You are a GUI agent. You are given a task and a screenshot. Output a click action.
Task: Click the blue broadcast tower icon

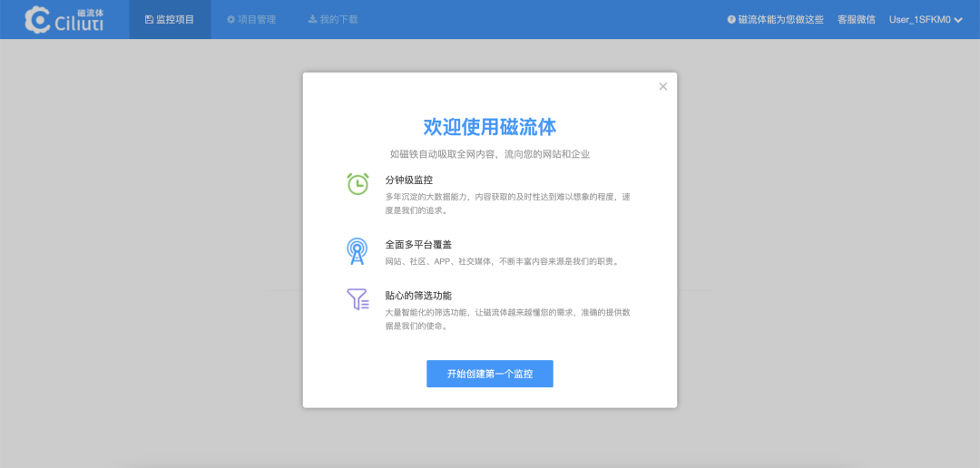357,250
